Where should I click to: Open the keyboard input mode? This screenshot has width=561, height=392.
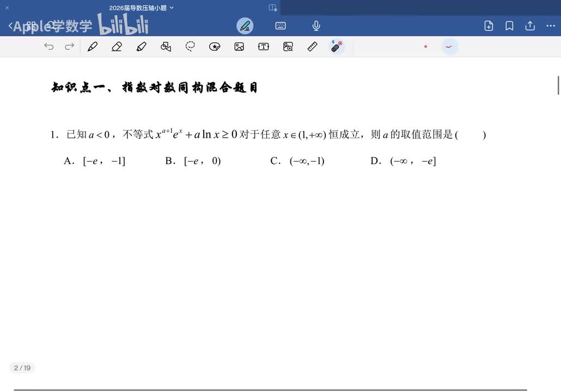click(280, 26)
